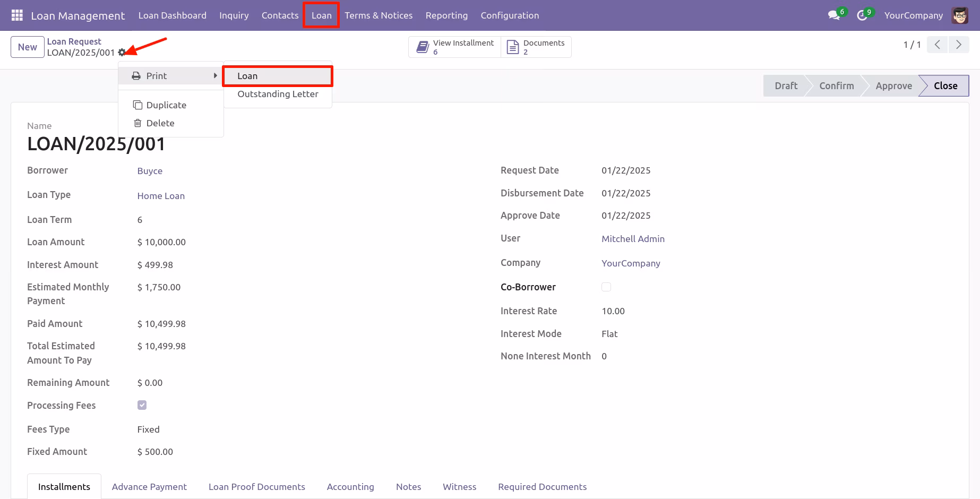Expand the Print submenu arrow

tap(215, 76)
